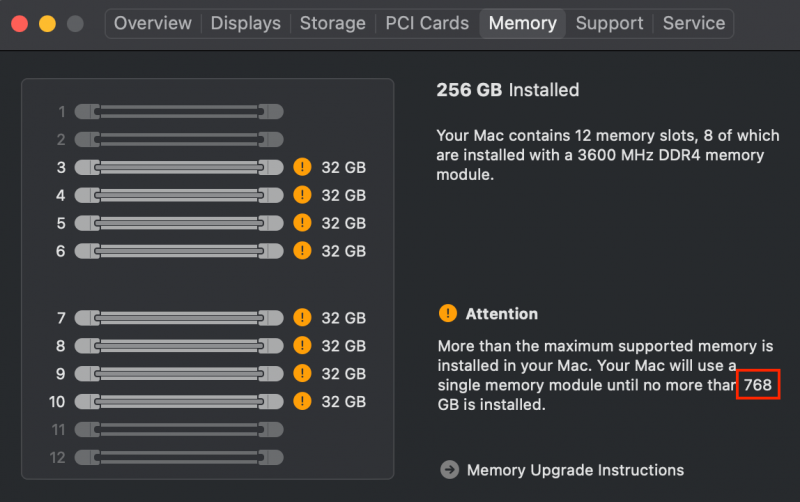
Task: Click warning icon next to slot 3
Action: pos(302,167)
